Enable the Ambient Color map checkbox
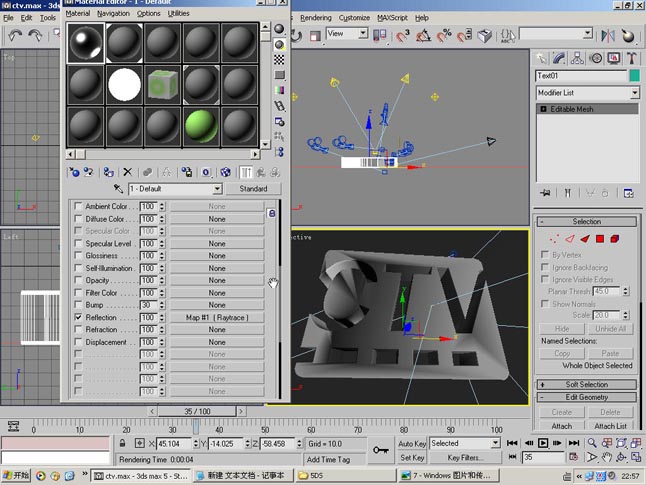The width and height of the screenshot is (646, 485). coord(78,206)
